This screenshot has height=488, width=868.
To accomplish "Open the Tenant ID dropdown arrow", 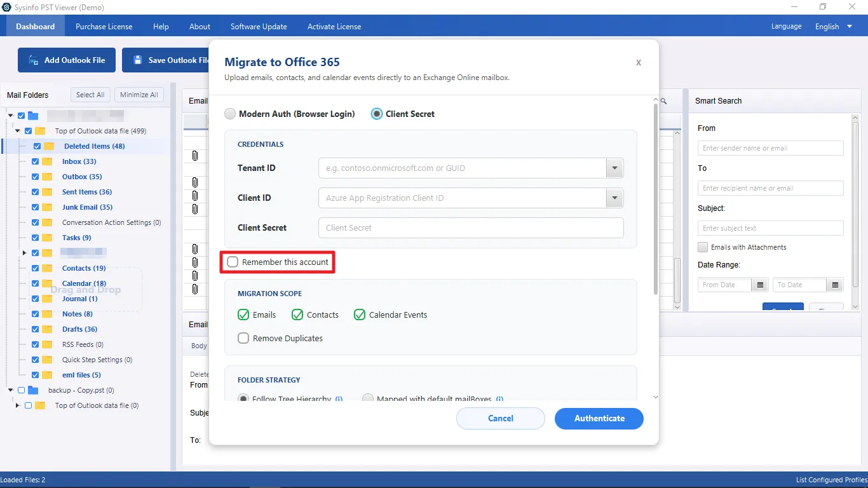I will [614, 168].
